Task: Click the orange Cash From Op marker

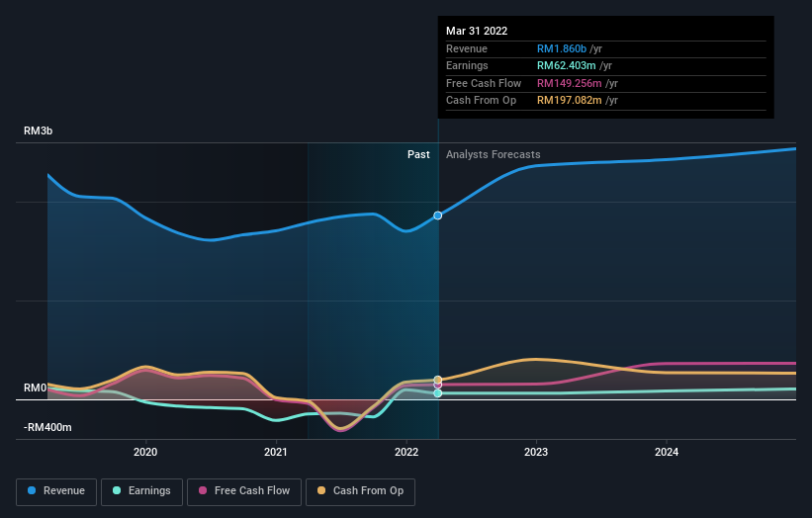Action: point(437,380)
